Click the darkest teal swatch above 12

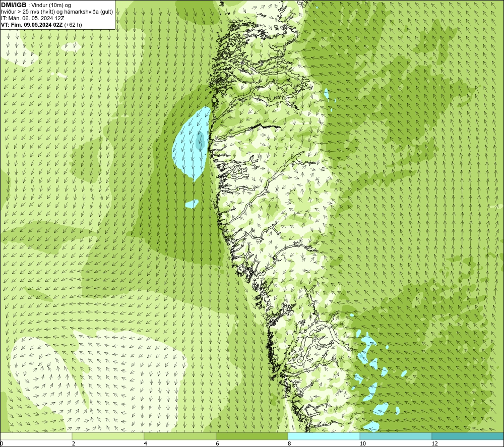[x=468, y=436]
